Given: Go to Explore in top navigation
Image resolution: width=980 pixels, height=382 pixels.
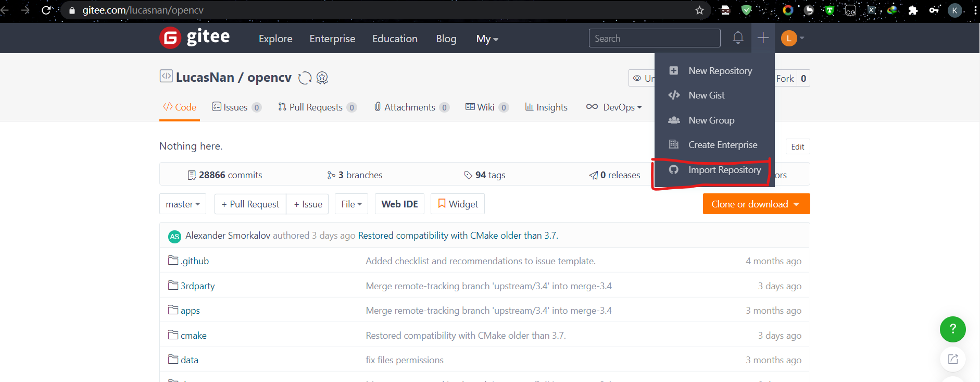Looking at the screenshot, I should point(275,39).
